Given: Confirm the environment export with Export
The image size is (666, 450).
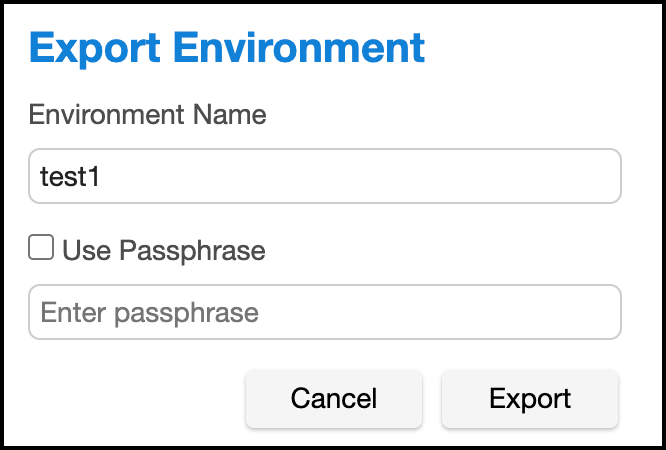Looking at the screenshot, I should pyautogui.click(x=530, y=399).
